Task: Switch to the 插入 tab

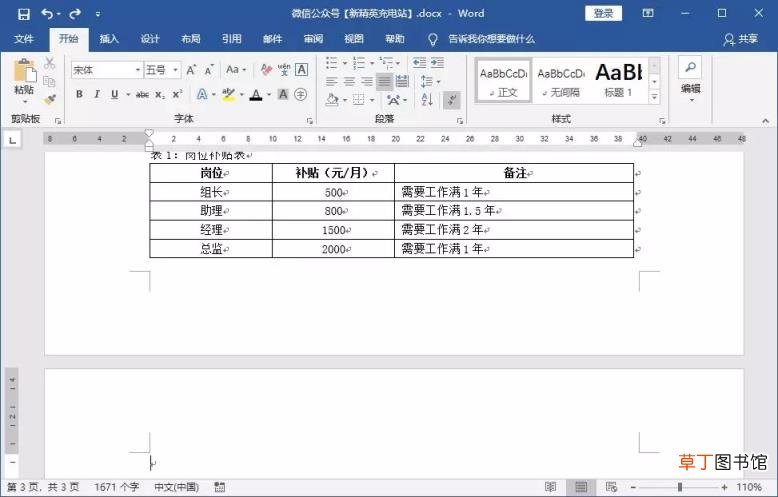Action: [x=109, y=39]
